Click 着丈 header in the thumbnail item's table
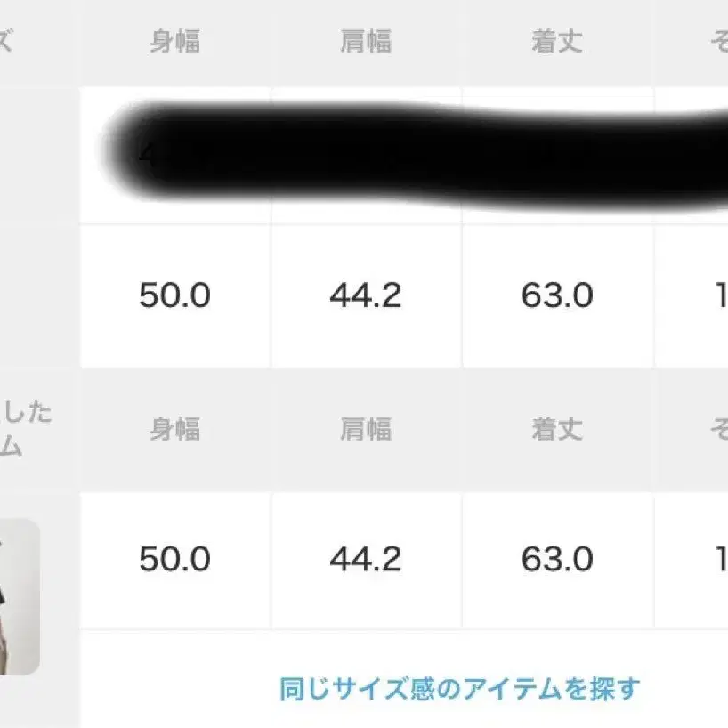The height and width of the screenshot is (728, 728). pos(557,430)
